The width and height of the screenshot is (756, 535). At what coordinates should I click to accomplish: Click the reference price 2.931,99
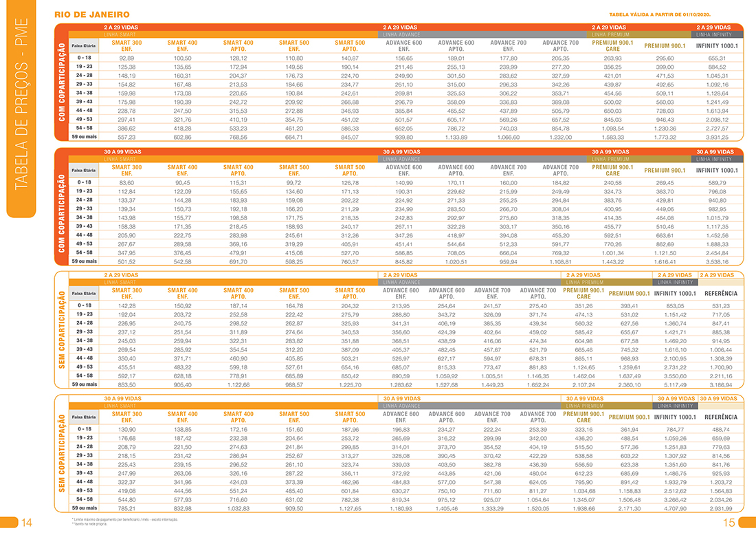tap(721, 508)
